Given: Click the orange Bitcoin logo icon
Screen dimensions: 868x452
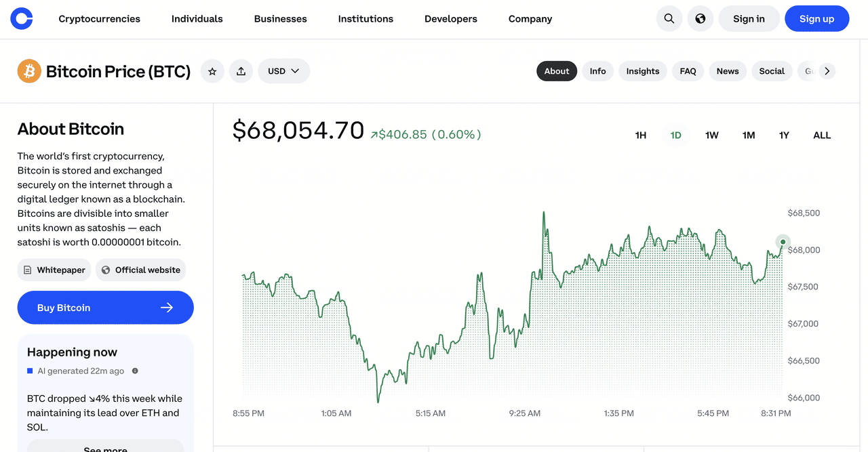Looking at the screenshot, I should pos(29,71).
